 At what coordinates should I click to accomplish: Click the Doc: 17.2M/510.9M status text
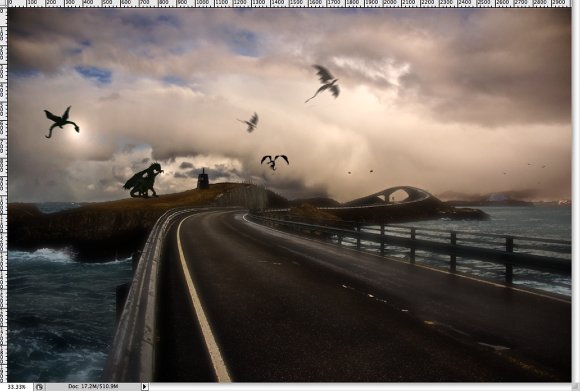point(93,387)
